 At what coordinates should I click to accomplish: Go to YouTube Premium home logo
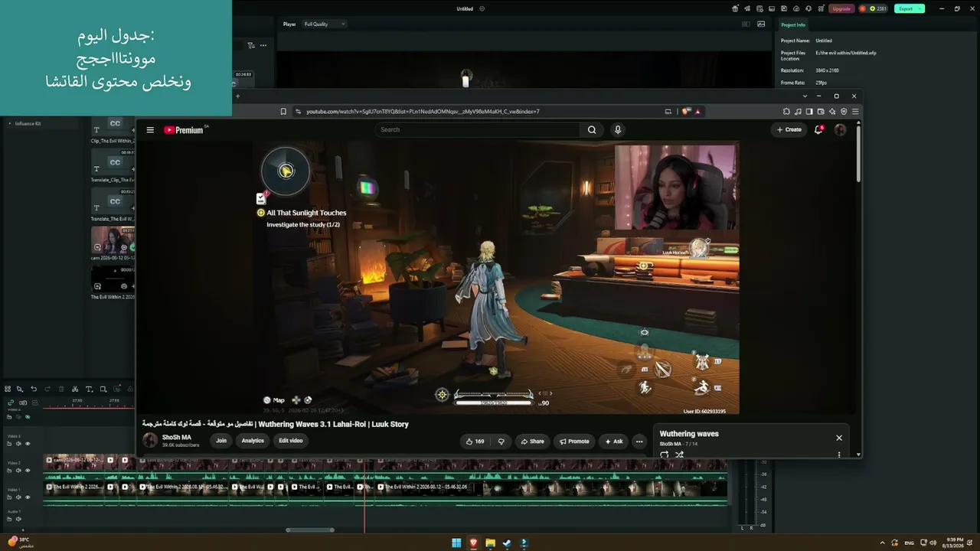pos(184,130)
